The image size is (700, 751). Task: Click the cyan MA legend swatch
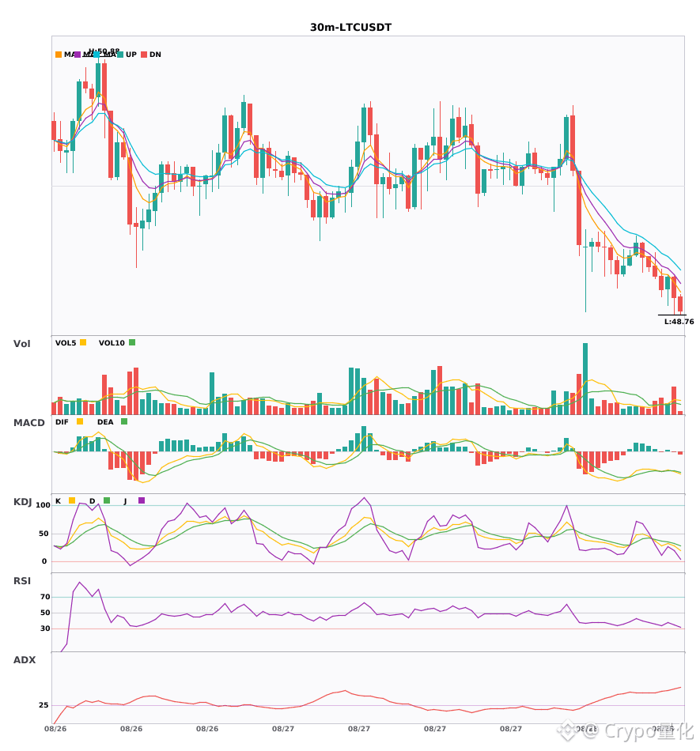point(96,55)
